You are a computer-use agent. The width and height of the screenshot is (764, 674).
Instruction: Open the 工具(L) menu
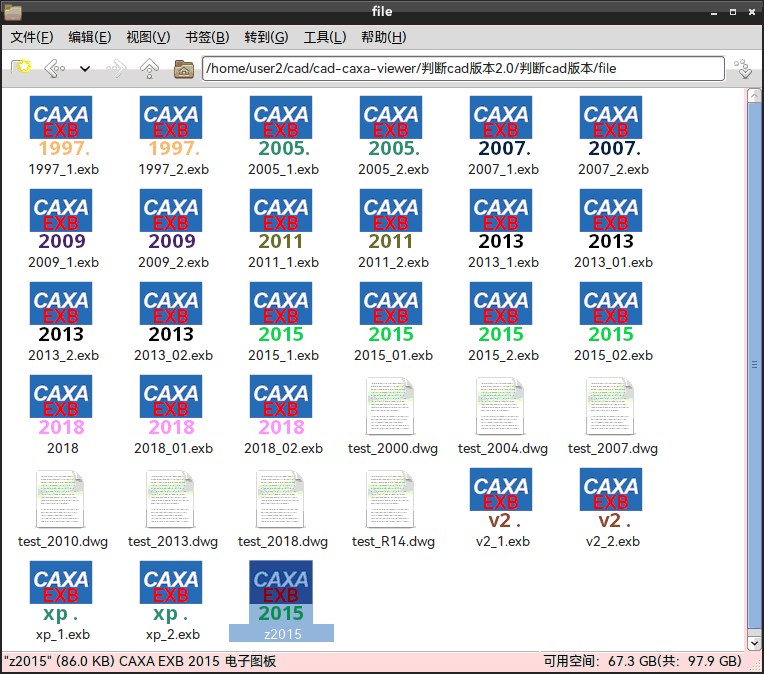coord(325,37)
